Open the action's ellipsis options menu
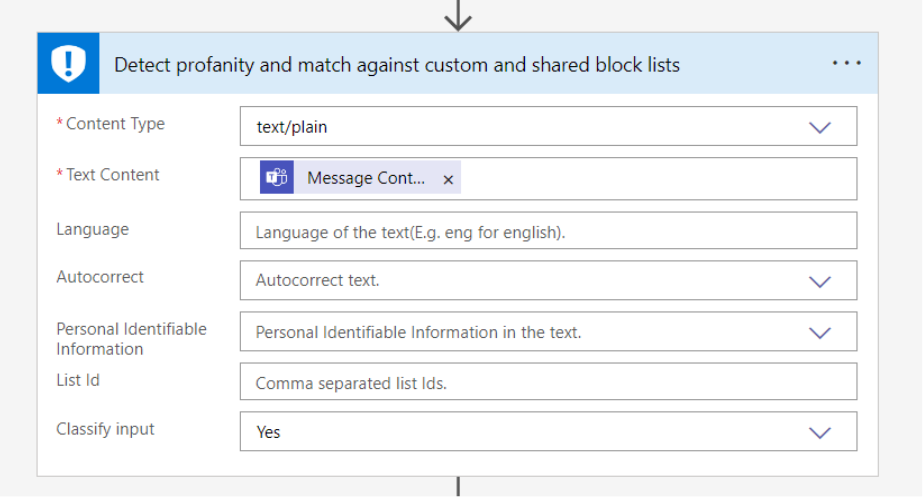 pos(846,64)
